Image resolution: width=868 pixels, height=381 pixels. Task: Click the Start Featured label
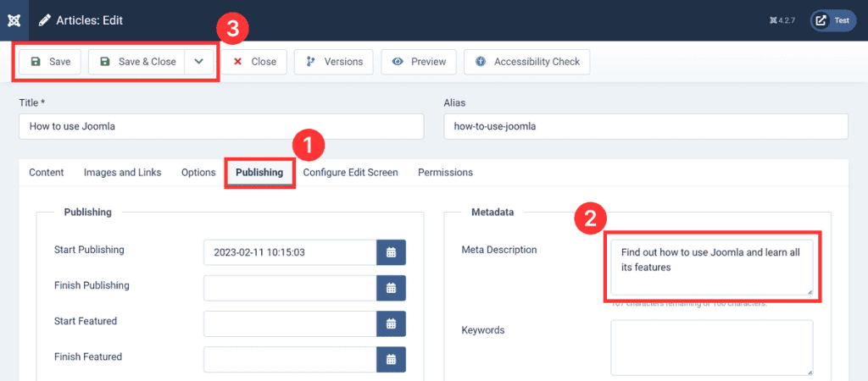point(86,321)
